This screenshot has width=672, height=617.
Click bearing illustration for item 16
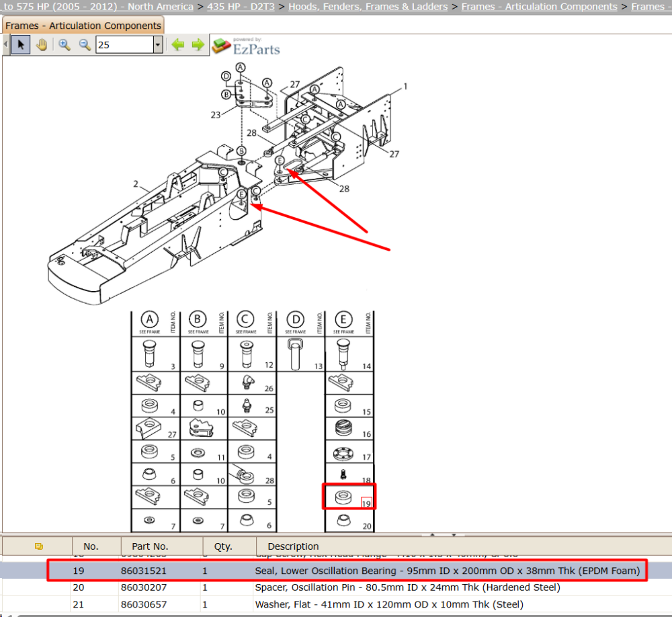click(343, 427)
